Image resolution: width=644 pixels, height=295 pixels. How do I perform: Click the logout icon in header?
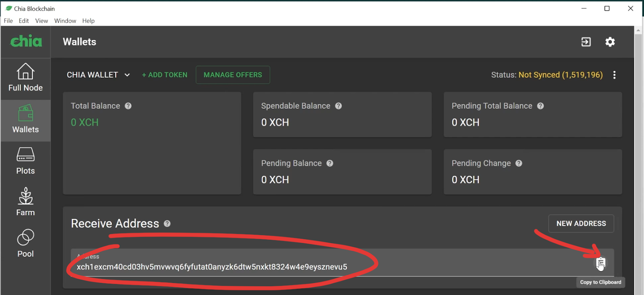[586, 42]
